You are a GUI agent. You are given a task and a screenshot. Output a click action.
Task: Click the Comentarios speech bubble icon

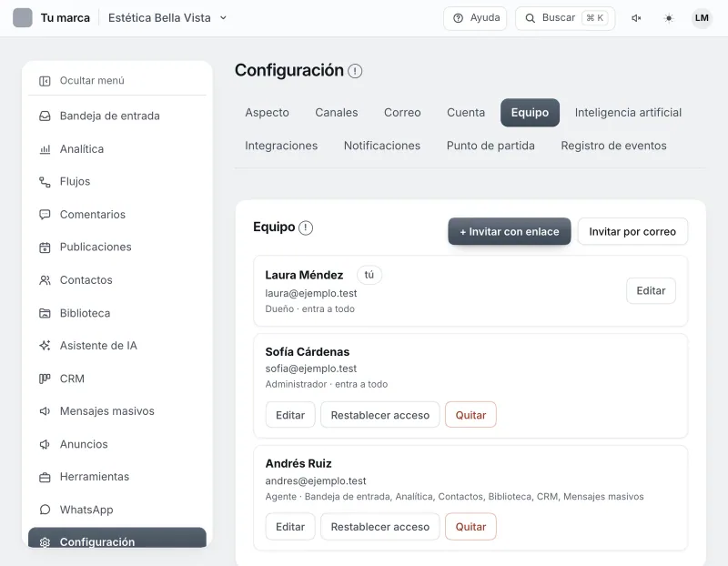(x=45, y=215)
